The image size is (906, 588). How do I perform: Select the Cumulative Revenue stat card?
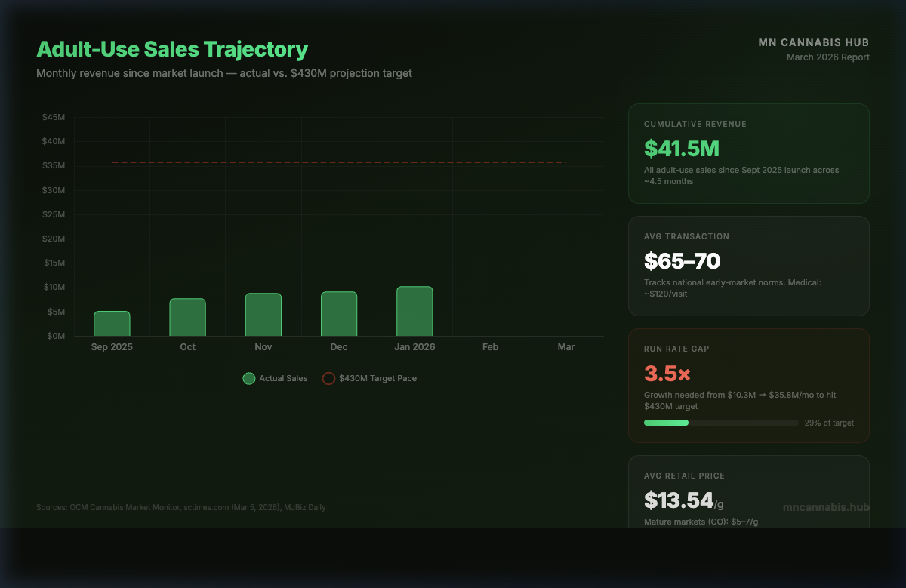coord(749,153)
